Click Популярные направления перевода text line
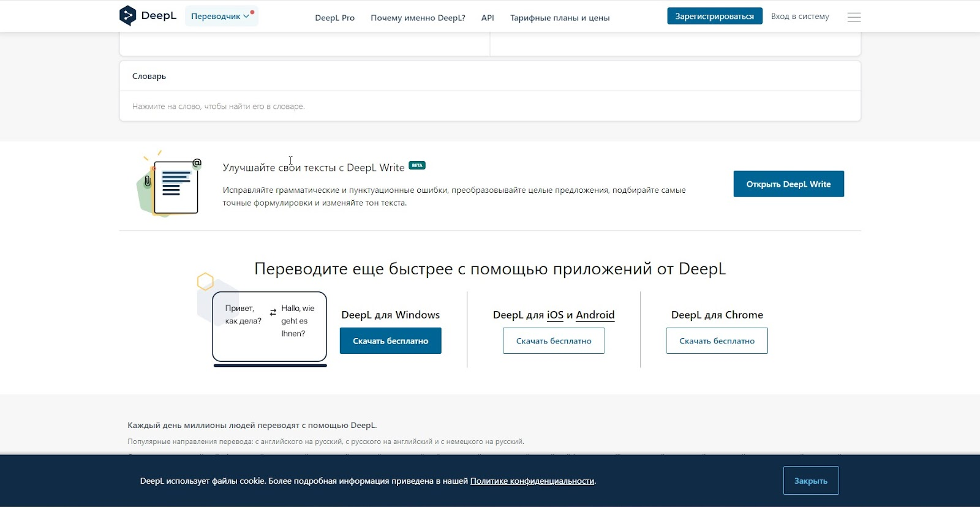 point(326,441)
